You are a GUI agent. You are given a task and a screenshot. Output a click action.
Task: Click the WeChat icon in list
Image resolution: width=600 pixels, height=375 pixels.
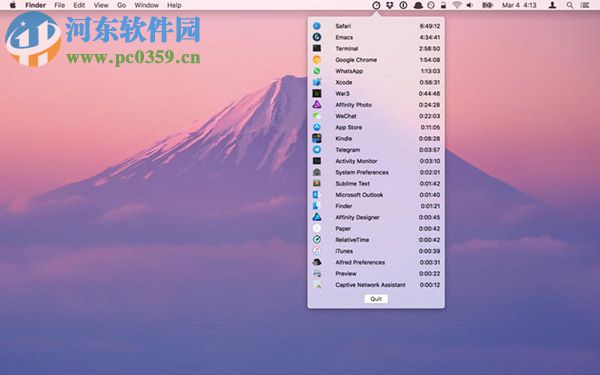click(x=317, y=116)
